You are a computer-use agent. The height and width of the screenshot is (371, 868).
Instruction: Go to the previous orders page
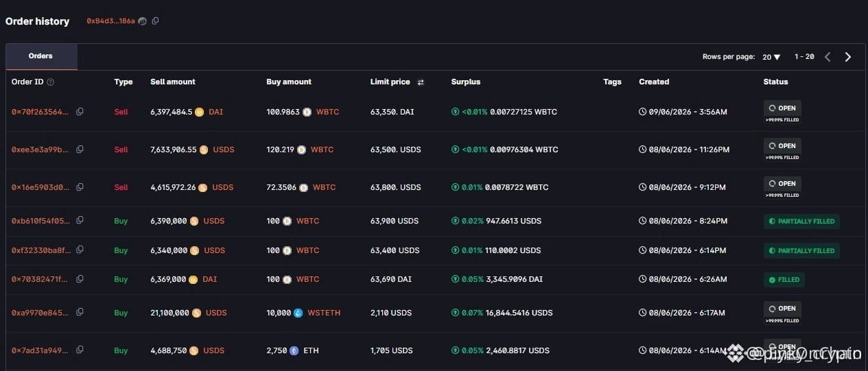(828, 57)
